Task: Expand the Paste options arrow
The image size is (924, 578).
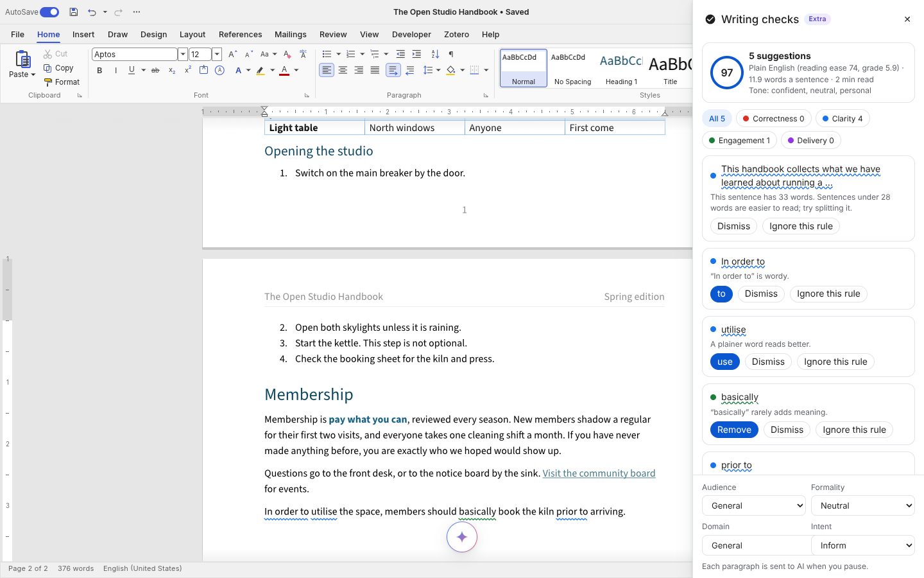Action: pyautogui.click(x=33, y=74)
